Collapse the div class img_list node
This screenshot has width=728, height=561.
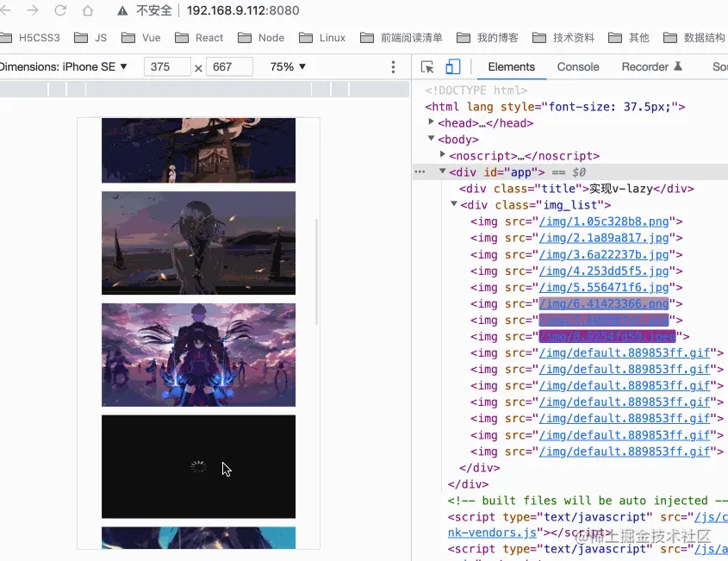click(x=454, y=203)
